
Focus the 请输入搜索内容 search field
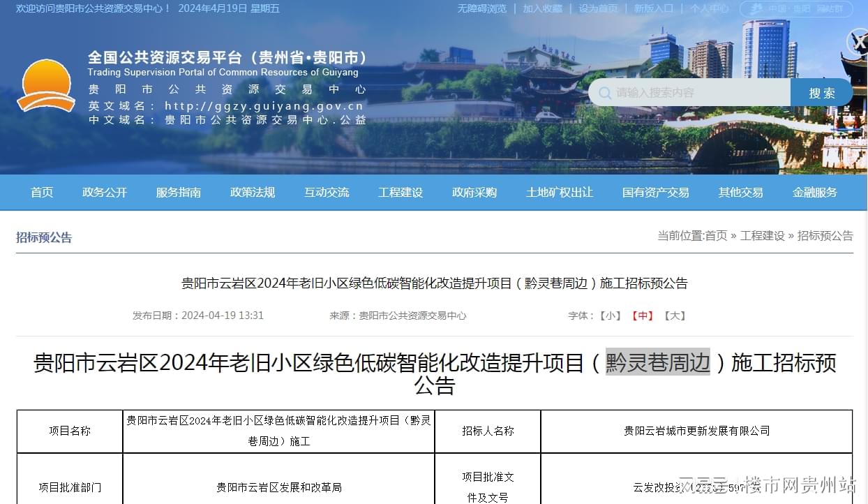689,93
